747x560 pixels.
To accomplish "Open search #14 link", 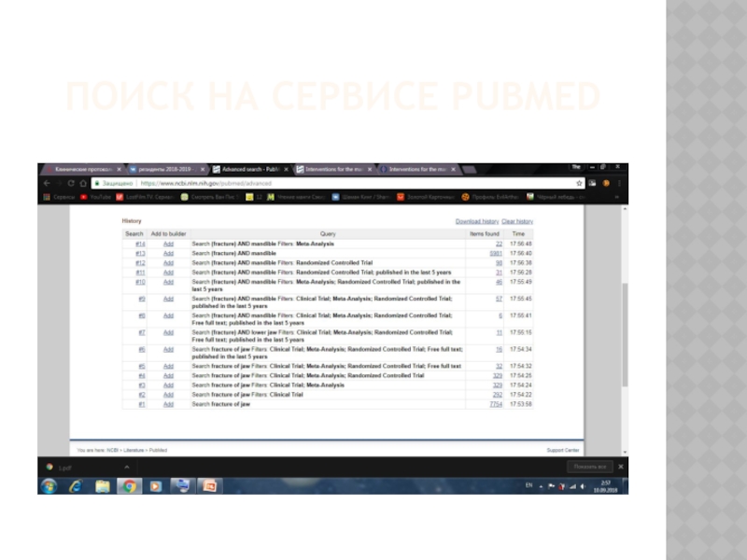I will 140,244.
